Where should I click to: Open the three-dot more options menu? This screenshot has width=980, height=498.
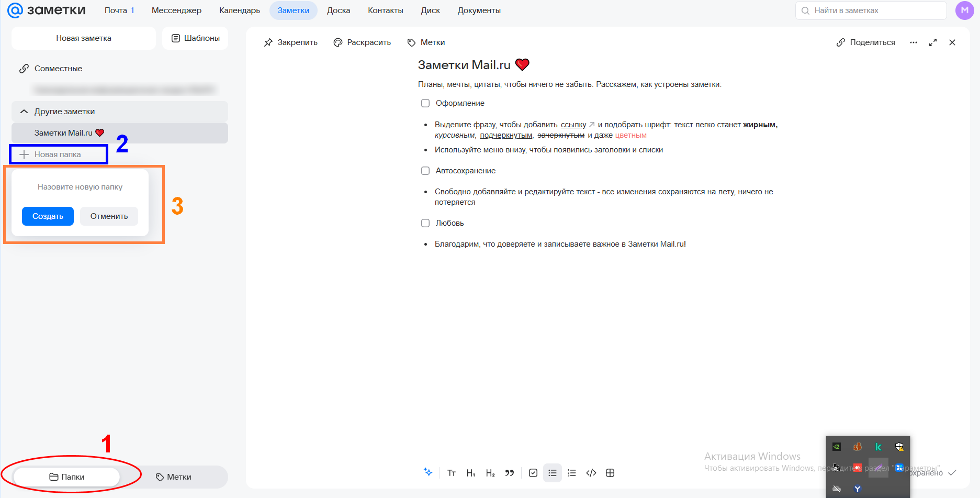(913, 42)
